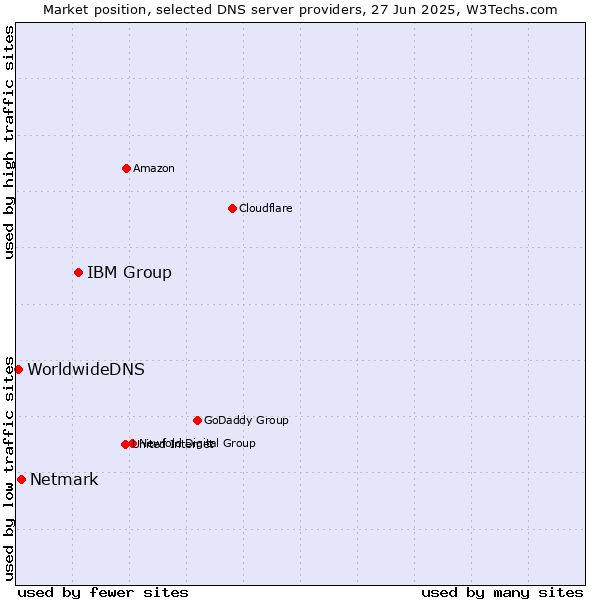Viewport: 600px width, 600px height.
Task: Click the WorldwideDNS red marker
Action: [x=18, y=370]
